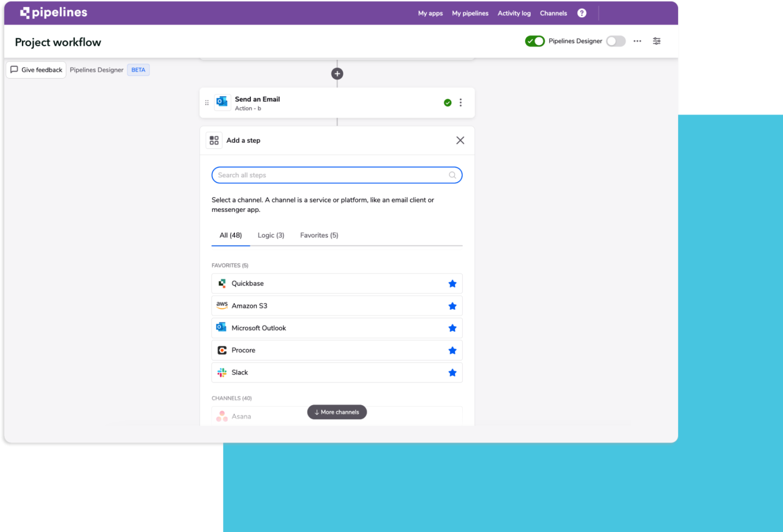Image resolution: width=783 pixels, height=532 pixels.
Task: Unfavorite Slack using its star
Action: (x=453, y=372)
